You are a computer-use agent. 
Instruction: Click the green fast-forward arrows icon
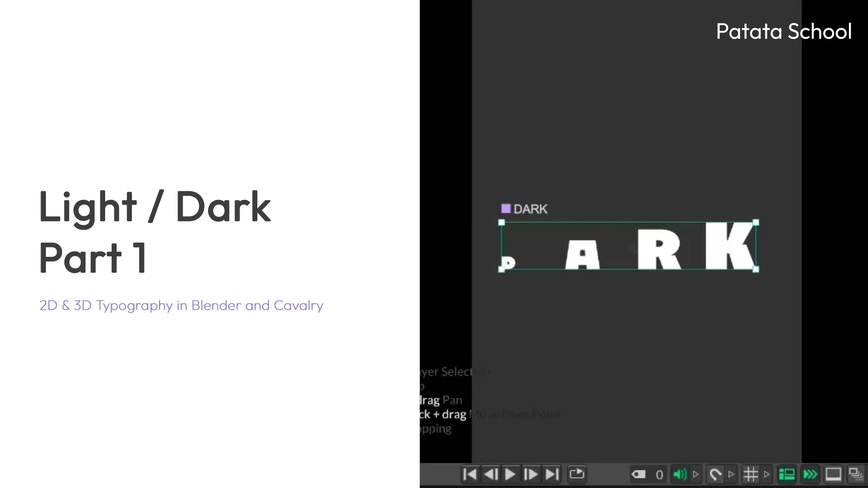810,474
